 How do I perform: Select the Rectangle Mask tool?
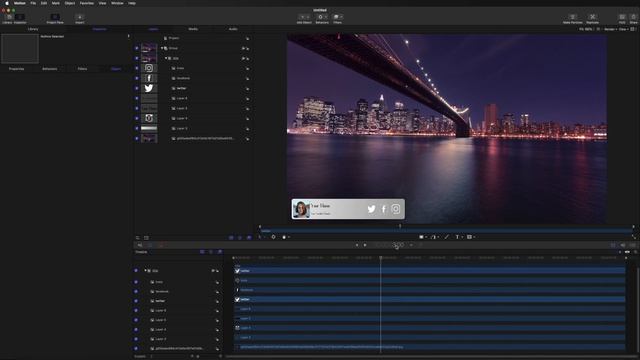(469, 237)
